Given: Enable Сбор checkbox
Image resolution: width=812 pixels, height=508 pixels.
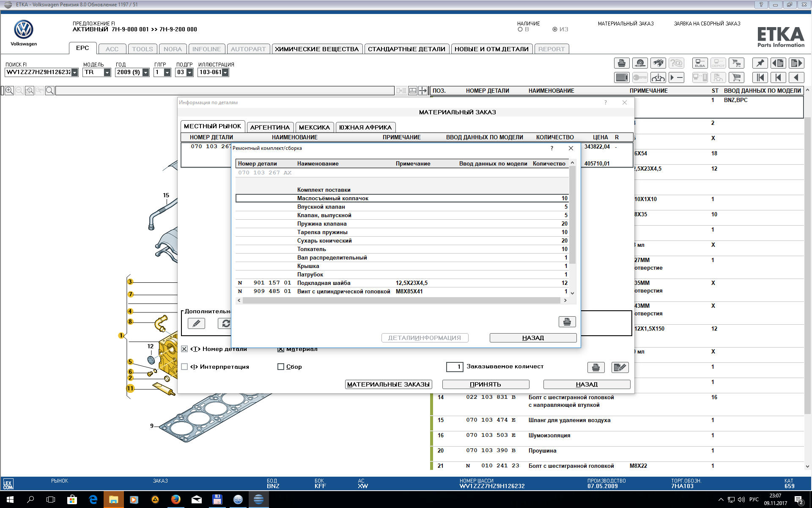Looking at the screenshot, I should [281, 367].
